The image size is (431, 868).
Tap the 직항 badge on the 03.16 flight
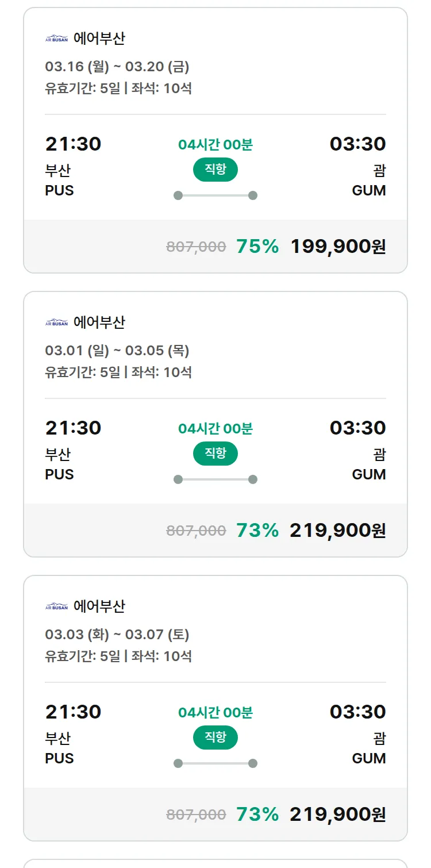point(215,170)
